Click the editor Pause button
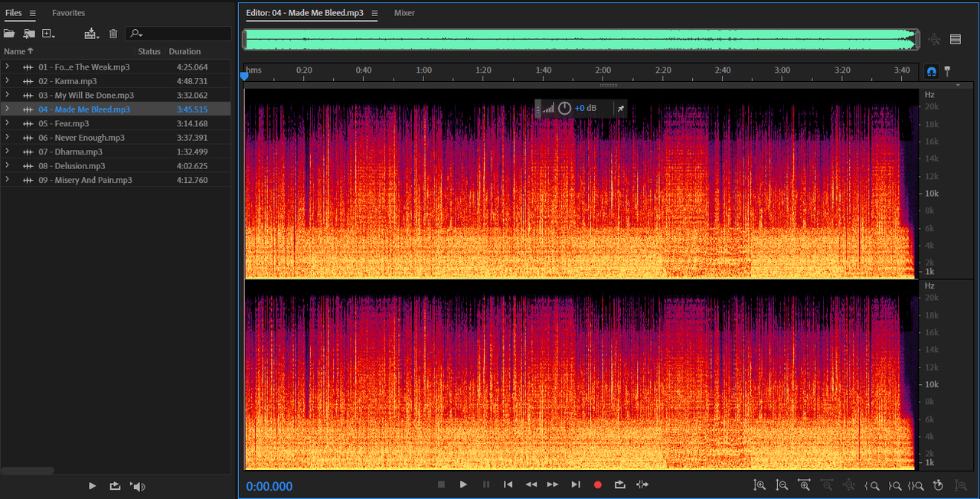The height and width of the screenshot is (499, 980). (x=486, y=484)
